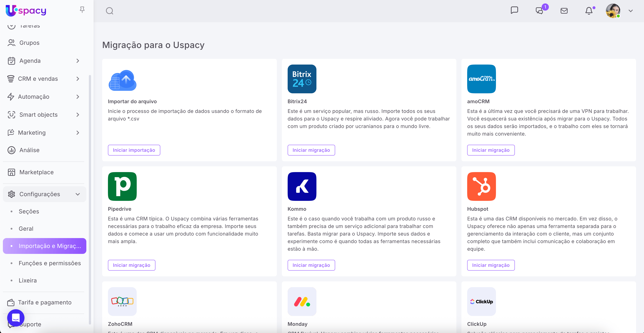The image size is (644, 333).
Task: Expand the Automação submenu arrow
Action: (78, 97)
